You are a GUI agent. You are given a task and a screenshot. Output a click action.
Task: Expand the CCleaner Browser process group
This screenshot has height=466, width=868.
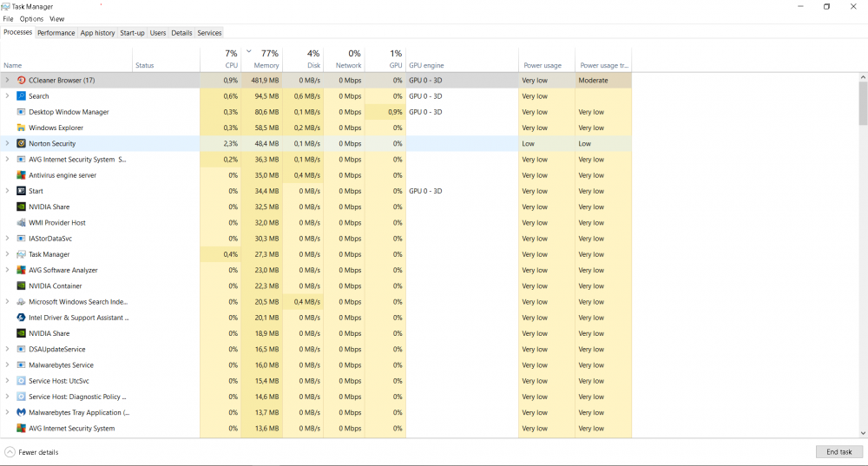point(7,81)
